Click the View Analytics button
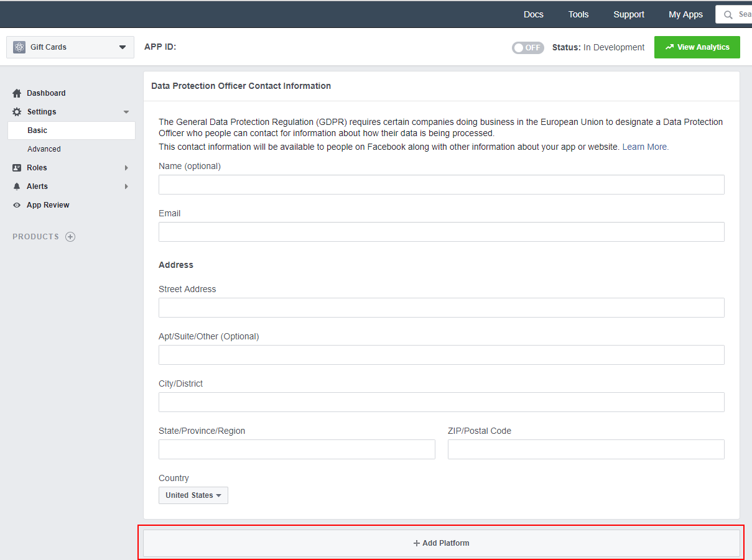Image resolution: width=752 pixels, height=560 pixels. [697, 47]
